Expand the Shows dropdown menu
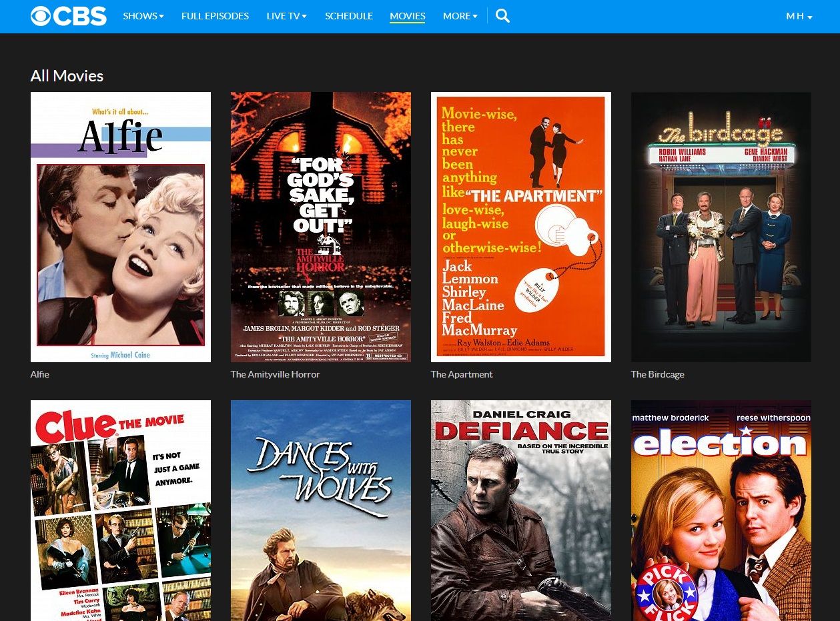Viewport: 840px width, 621px height. pos(143,16)
